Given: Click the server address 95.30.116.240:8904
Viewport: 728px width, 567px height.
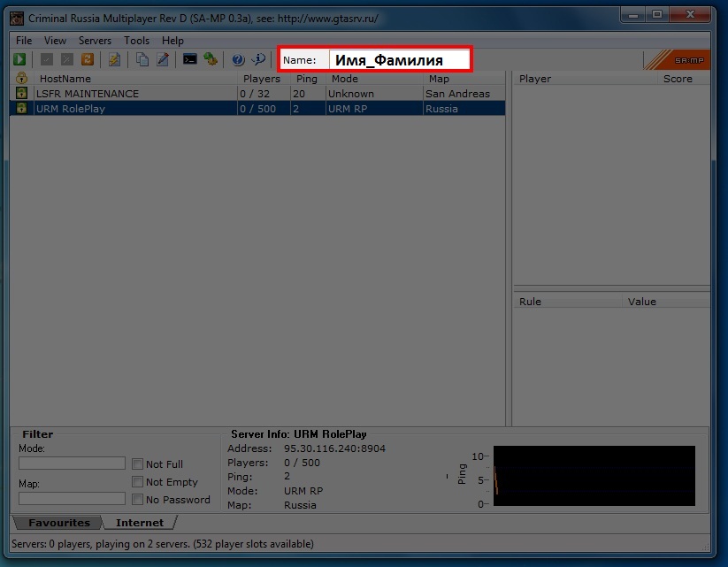Looking at the screenshot, I should point(334,448).
